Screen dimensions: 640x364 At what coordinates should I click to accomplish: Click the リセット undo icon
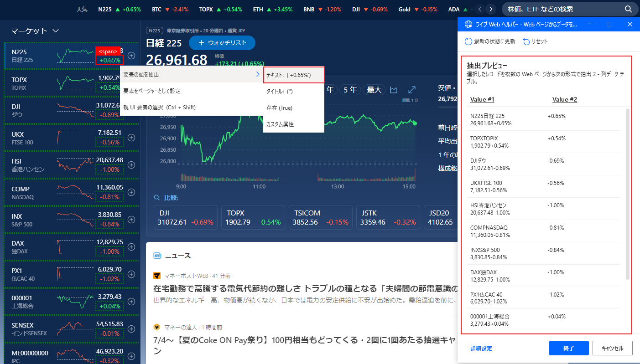(x=526, y=41)
